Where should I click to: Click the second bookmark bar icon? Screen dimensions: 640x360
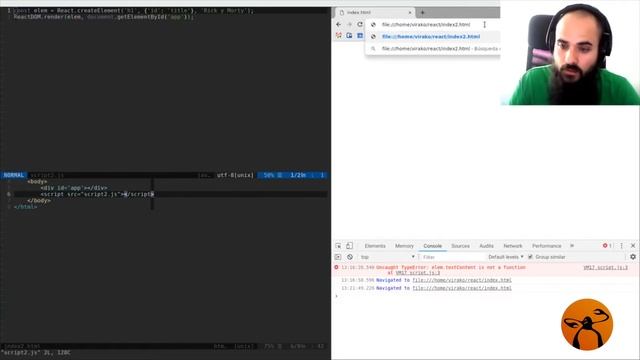point(349,36)
